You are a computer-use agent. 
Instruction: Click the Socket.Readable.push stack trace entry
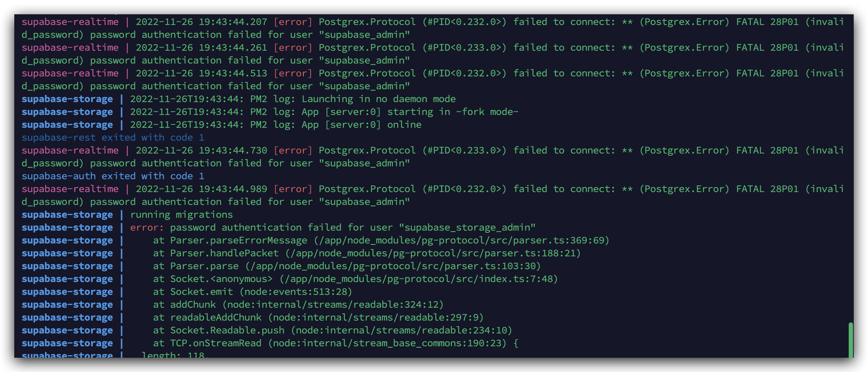pyautogui.click(x=227, y=330)
